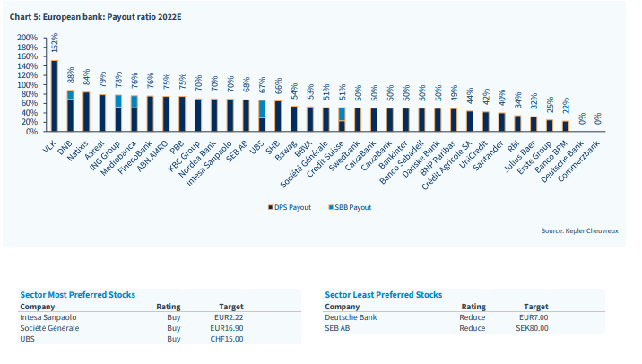
Task: Select Intesa Sanpaolo row in Most Preferred table
Action: [x=160, y=317]
